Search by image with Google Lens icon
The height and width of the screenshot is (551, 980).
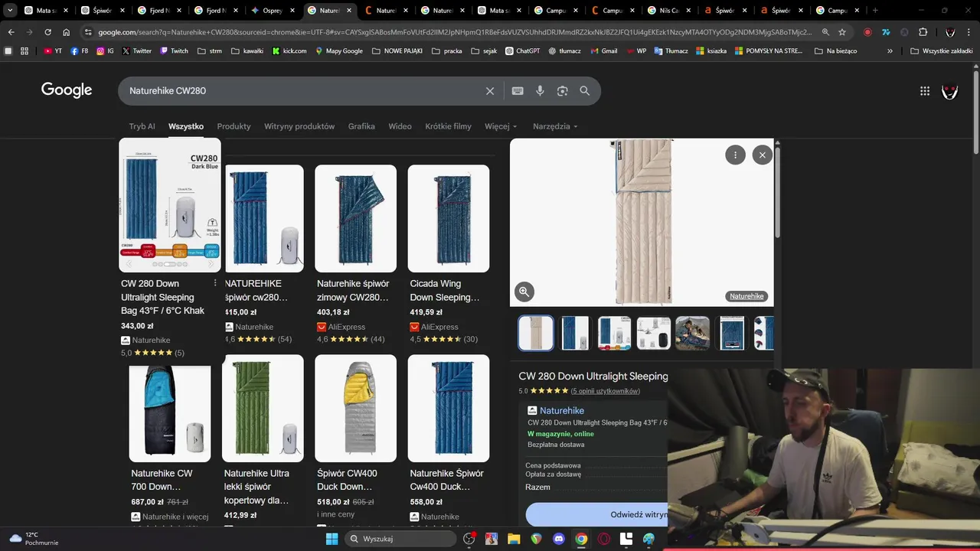563,91
